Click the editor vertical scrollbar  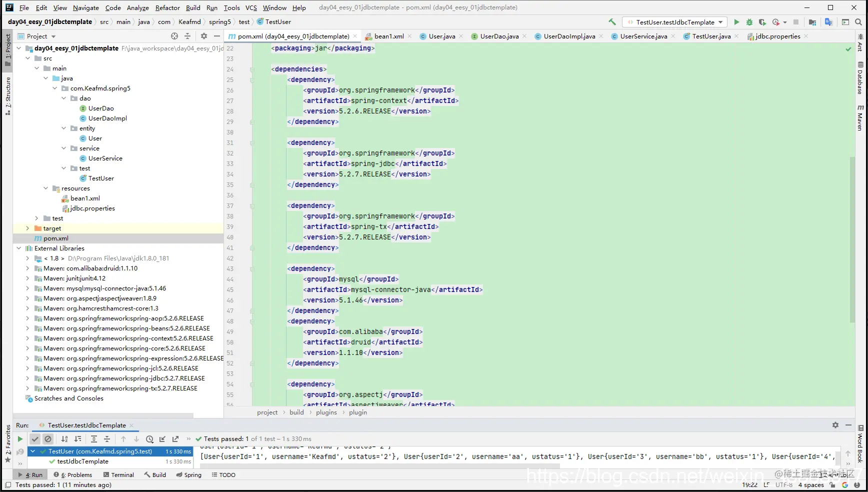[852, 239]
